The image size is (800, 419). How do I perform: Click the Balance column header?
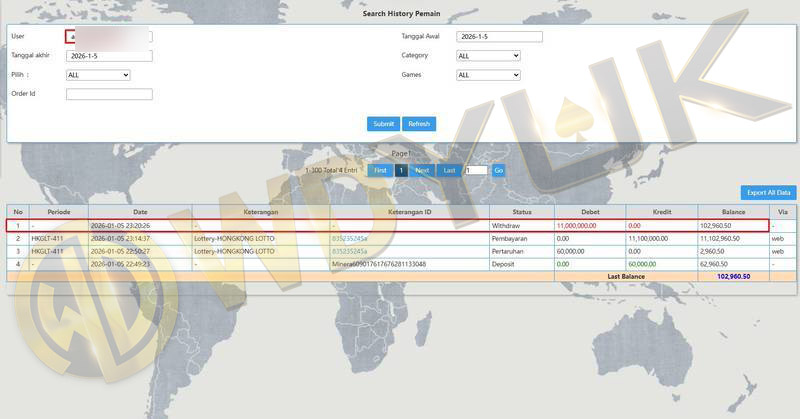coord(733,212)
